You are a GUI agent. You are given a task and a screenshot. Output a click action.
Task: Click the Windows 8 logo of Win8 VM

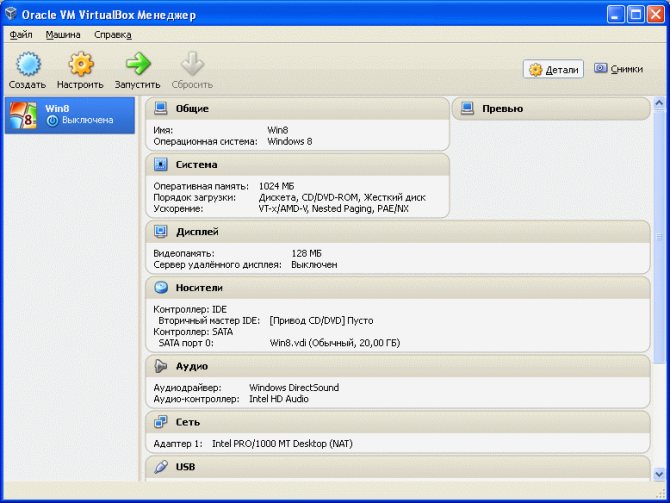click(23, 115)
